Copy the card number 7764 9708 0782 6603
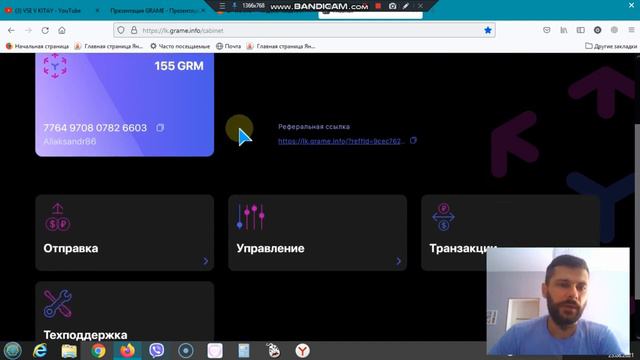The image size is (640, 360). click(x=160, y=128)
